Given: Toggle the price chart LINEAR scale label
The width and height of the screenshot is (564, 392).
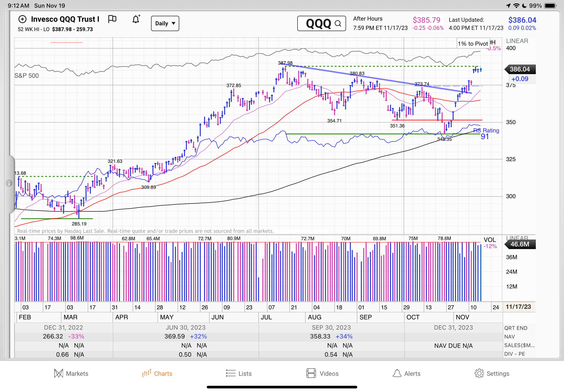Looking at the screenshot, I should tap(517, 41).
